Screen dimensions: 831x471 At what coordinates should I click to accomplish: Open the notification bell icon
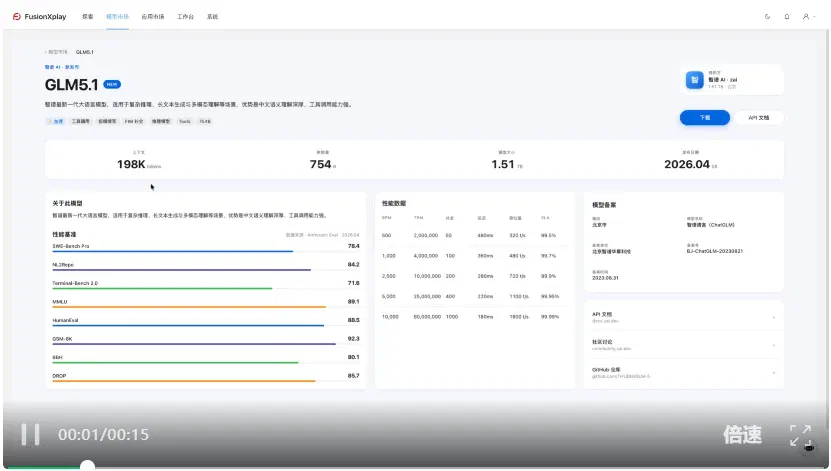pyautogui.click(x=786, y=17)
